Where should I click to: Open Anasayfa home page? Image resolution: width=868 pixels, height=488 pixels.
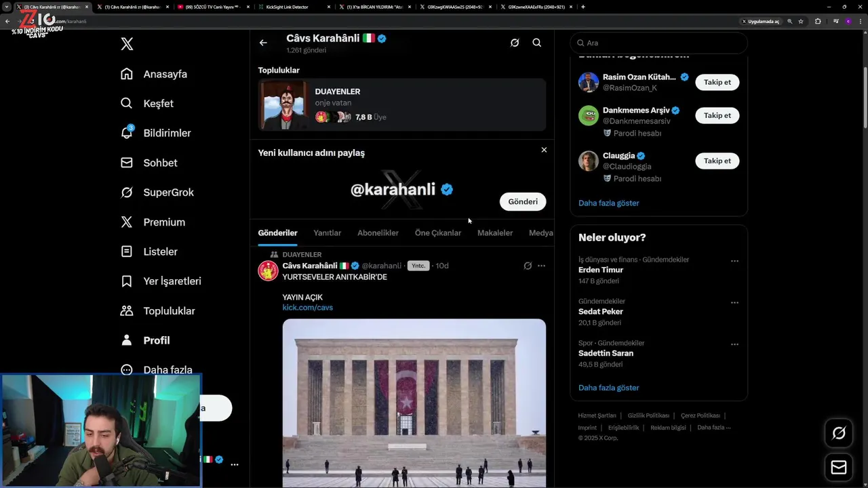click(x=153, y=74)
